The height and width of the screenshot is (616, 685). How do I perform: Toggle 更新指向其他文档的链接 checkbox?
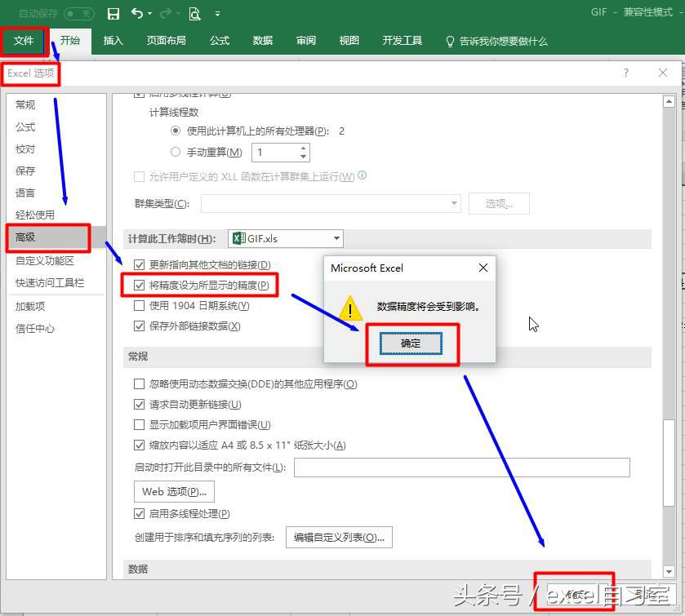tap(139, 265)
